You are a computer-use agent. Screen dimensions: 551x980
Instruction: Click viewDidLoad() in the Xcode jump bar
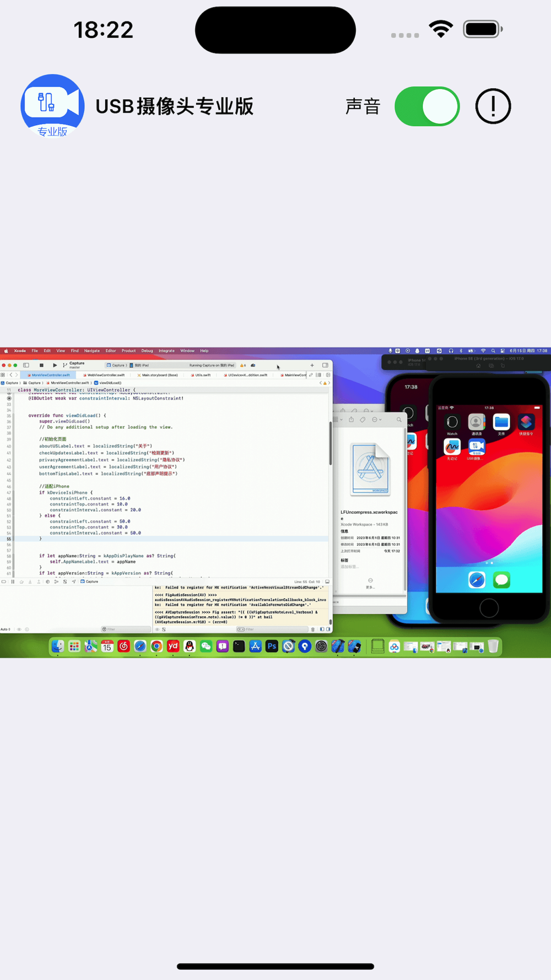pos(108,383)
